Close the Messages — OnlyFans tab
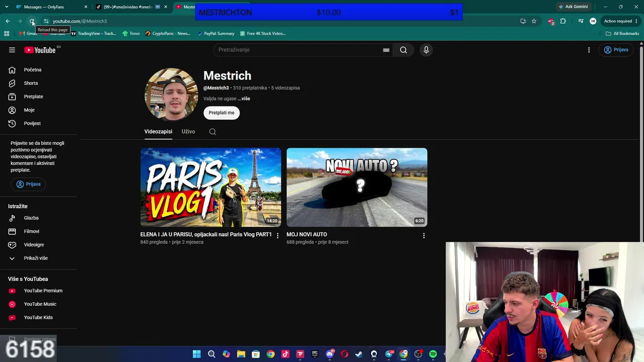The image size is (644, 362). [x=86, y=7]
